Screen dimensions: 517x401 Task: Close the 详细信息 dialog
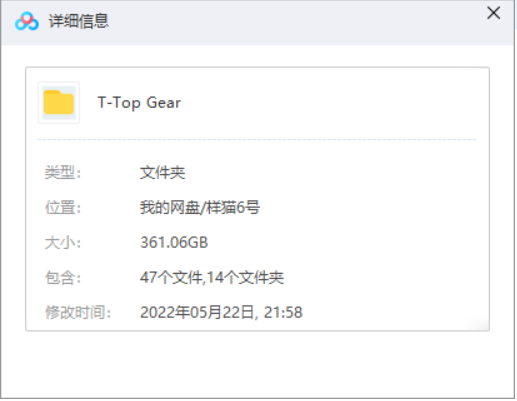(493, 13)
